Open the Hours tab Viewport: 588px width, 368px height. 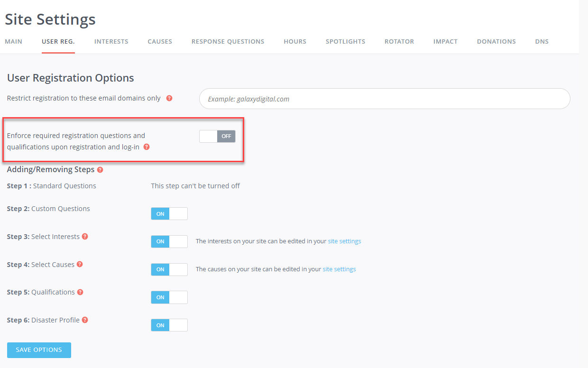click(295, 42)
